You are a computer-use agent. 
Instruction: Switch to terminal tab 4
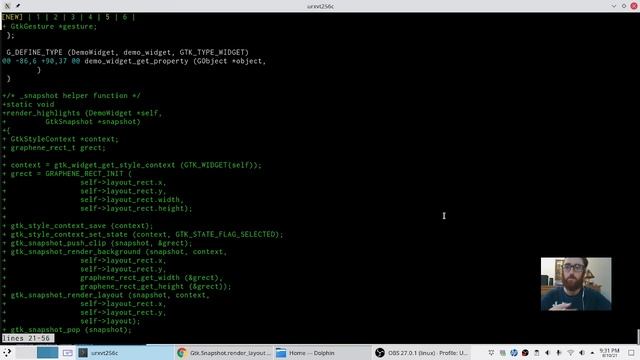[x=90, y=17]
